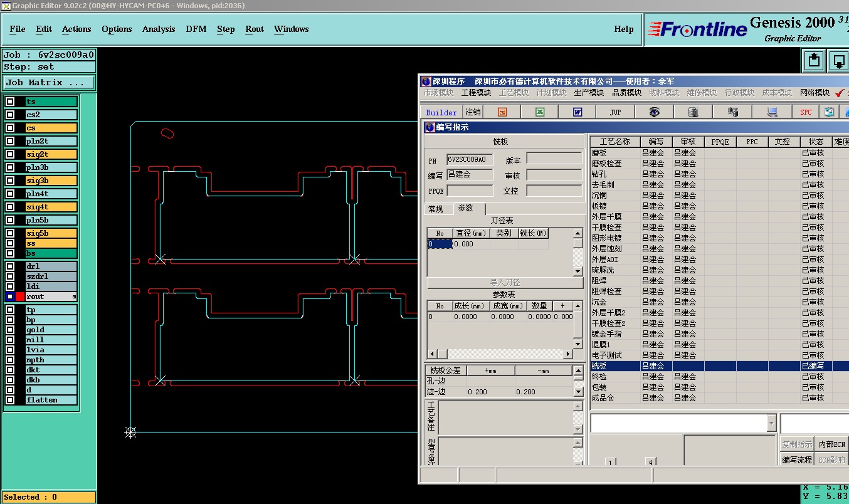Open the empty combo box below the process list
This screenshot has height=504, width=849.
pos(771,424)
